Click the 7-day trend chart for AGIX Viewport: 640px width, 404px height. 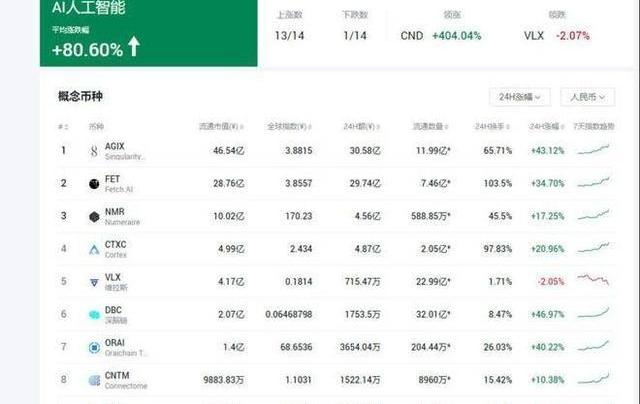tap(592, 150)
